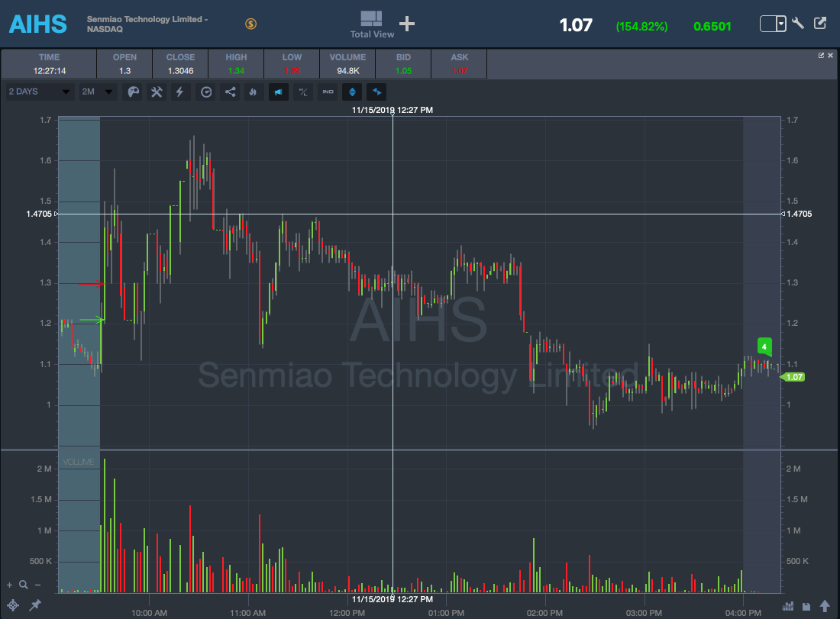
Task: Open the layout selector dropdown at top right
Action: coord(773,24)
